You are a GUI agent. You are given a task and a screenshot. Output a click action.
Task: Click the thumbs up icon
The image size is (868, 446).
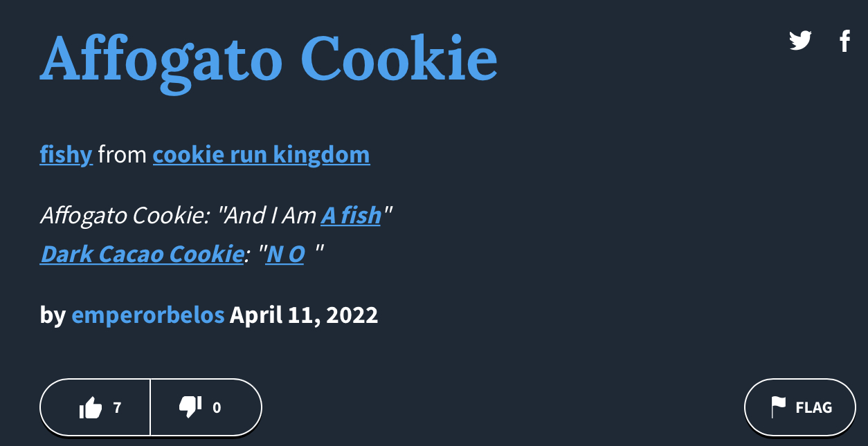[x=91, y=407]
